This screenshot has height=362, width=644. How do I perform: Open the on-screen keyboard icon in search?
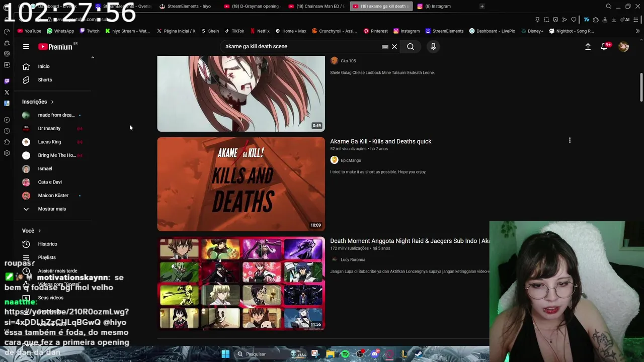point(385,47)
